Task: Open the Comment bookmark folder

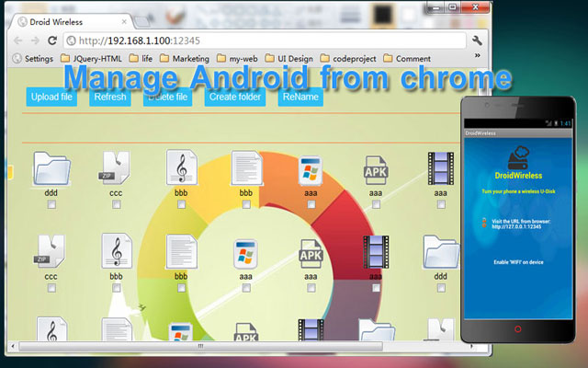Action: (407, 59)
